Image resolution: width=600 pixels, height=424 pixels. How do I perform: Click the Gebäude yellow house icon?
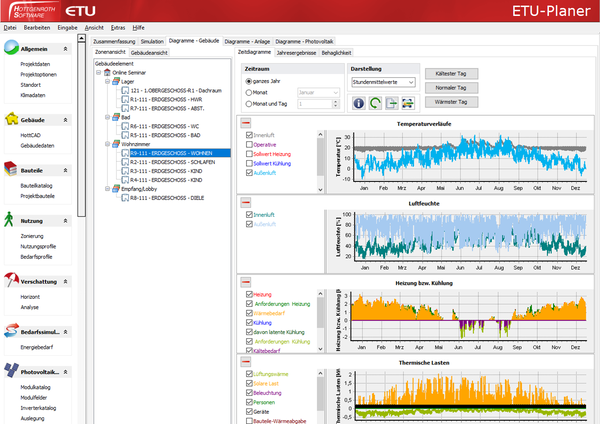(11, 119)
